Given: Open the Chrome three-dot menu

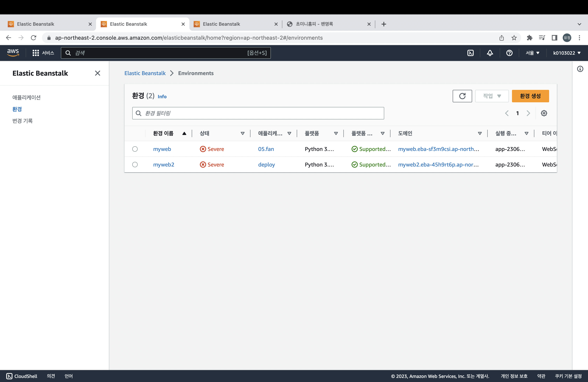Looking at the screenshot, I should click(579, 38).
